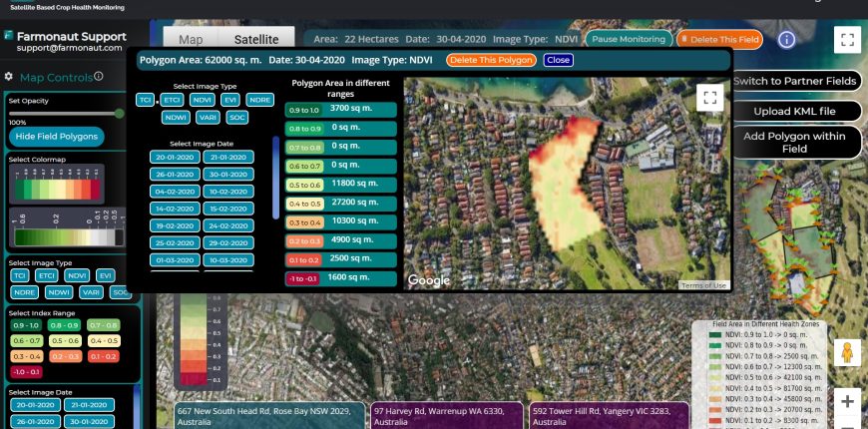
Task: Select NDWI image type in popup
Action: [177, 118]
